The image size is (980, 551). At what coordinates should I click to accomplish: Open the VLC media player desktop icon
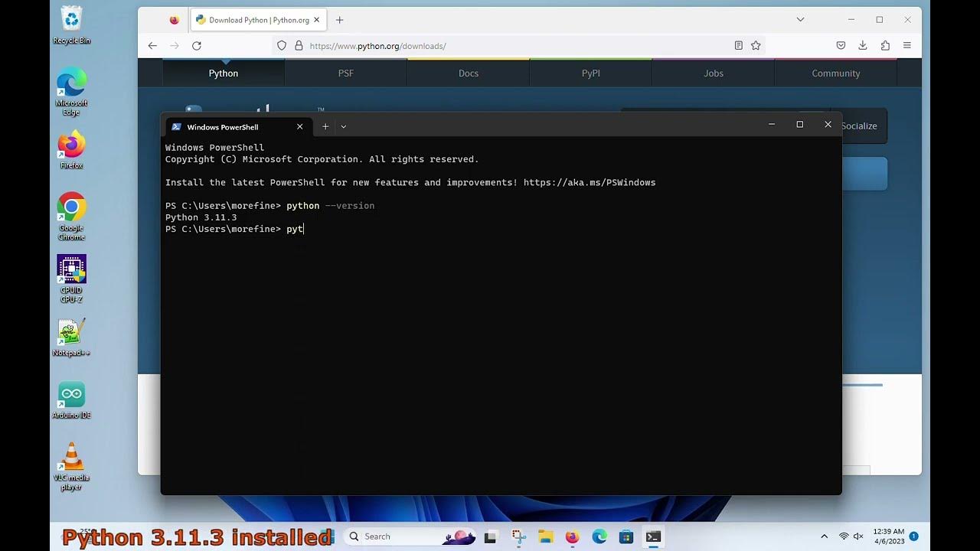coord(71,467)
